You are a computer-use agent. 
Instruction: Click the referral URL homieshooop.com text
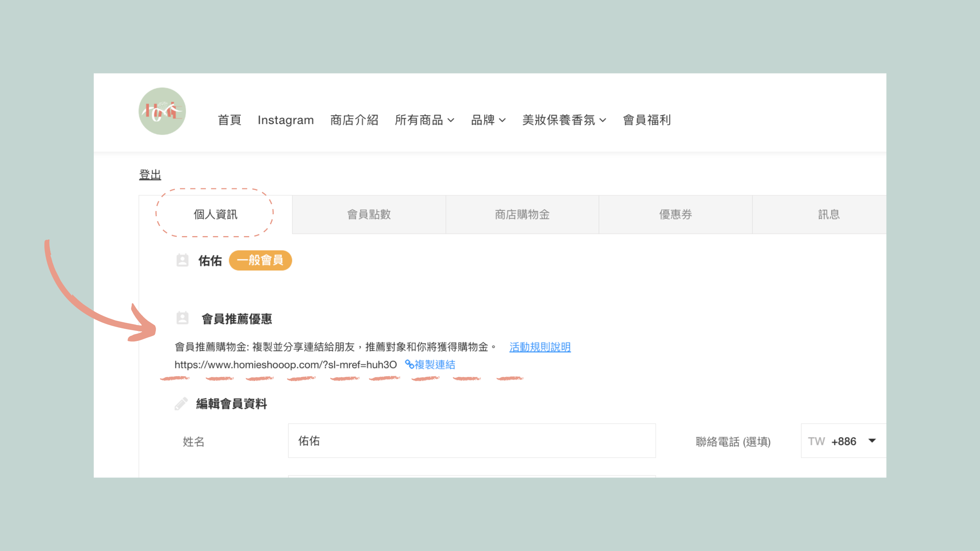(x=286, y=365)
